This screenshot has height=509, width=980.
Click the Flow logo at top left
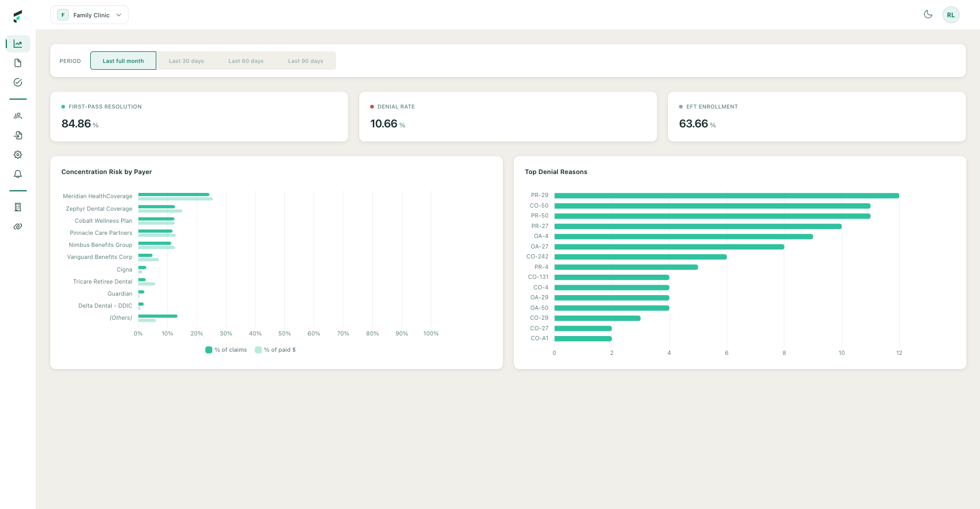coord(17,16)
